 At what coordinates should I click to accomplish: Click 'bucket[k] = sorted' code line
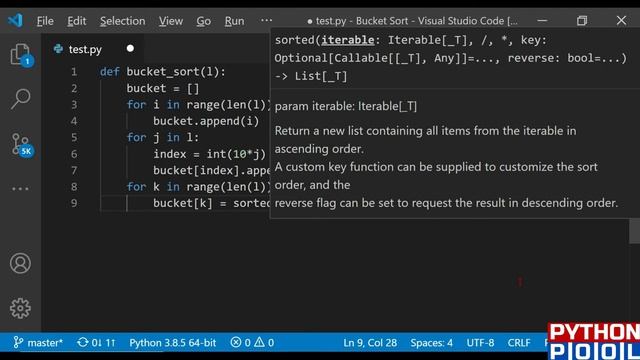tap(211, 203)
